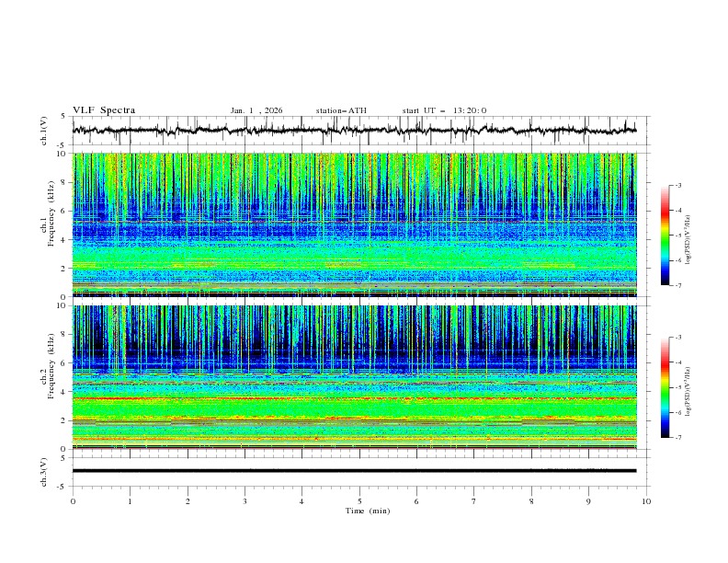Click the "ch.1 Frequency (kHz)" axis label
728x563 pixels.
[47, 213]
